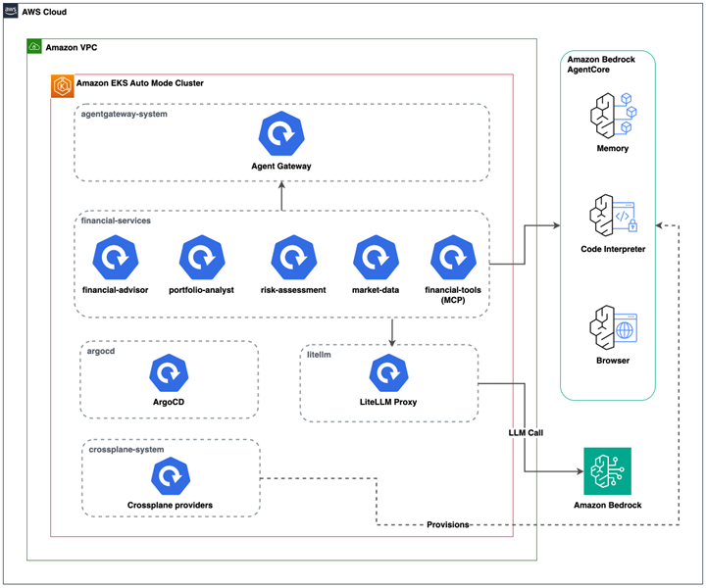Click the 'Crossplane providers' text label
This screenshot has height=588, width=706.
coord(170,506)
